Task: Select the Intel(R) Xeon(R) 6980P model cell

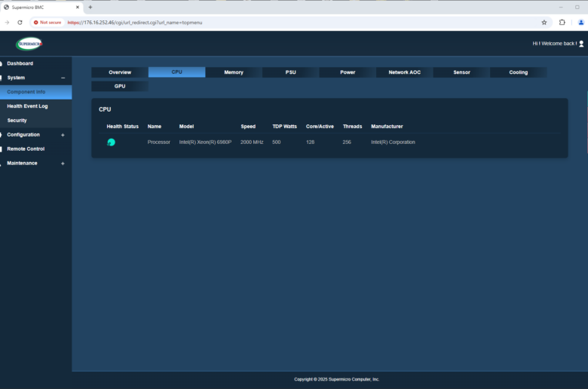Action: click(205, 142)
